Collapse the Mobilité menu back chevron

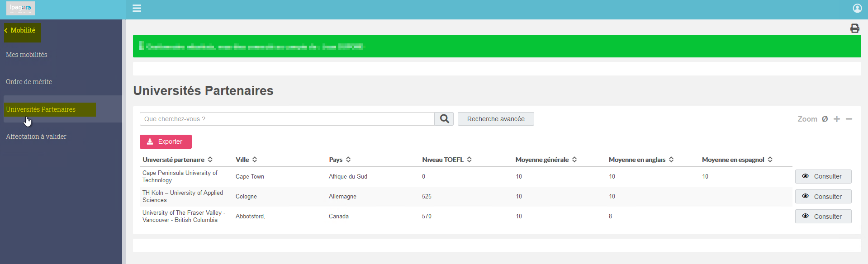coord(6,30)
